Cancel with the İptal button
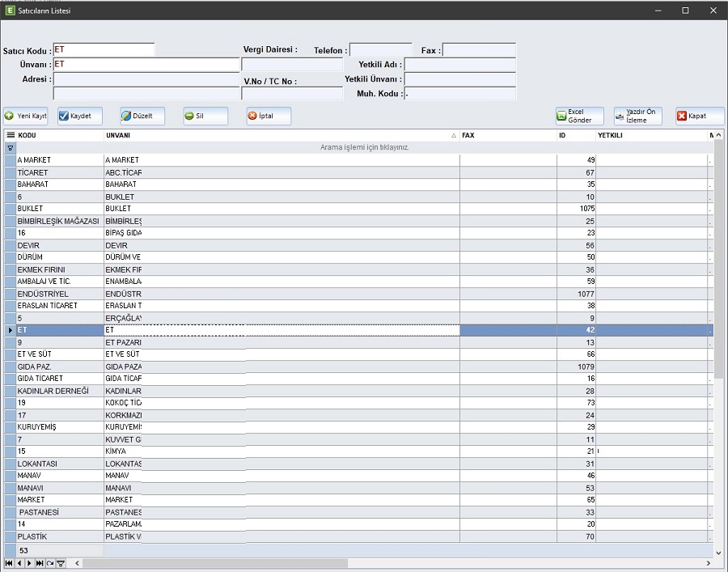Viewport: 728px width, 572px height. [x=269, y=116]
